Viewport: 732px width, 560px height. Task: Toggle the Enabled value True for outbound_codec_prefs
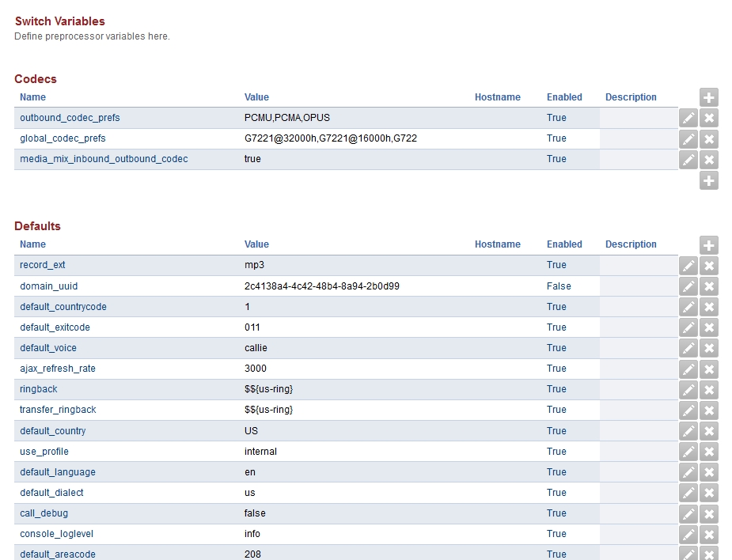click(x=556, y=118)
